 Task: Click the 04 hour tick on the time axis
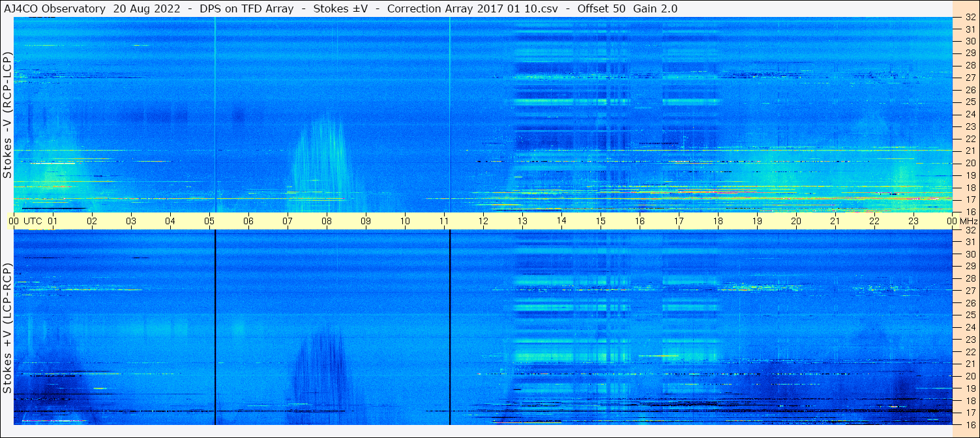(170, 221)
